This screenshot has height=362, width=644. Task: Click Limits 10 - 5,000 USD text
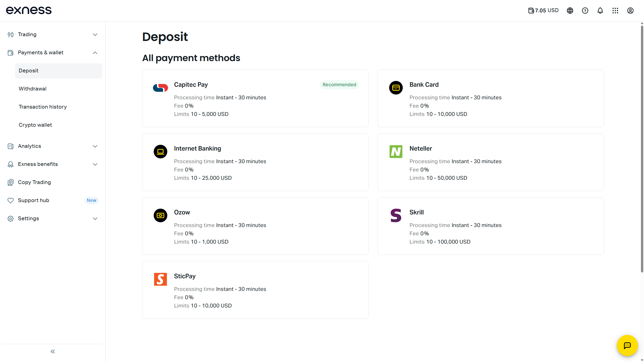tap(201, 114)
